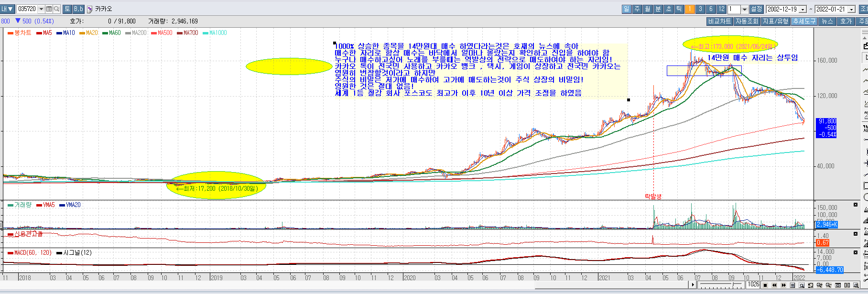Viewport: 868px width, 294px height.
Task: Click the MA20 legend entry
Action: point(88,33)
